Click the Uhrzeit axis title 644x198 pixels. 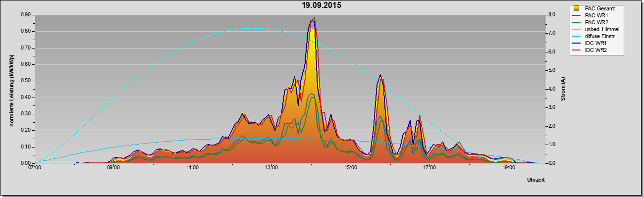536,181
